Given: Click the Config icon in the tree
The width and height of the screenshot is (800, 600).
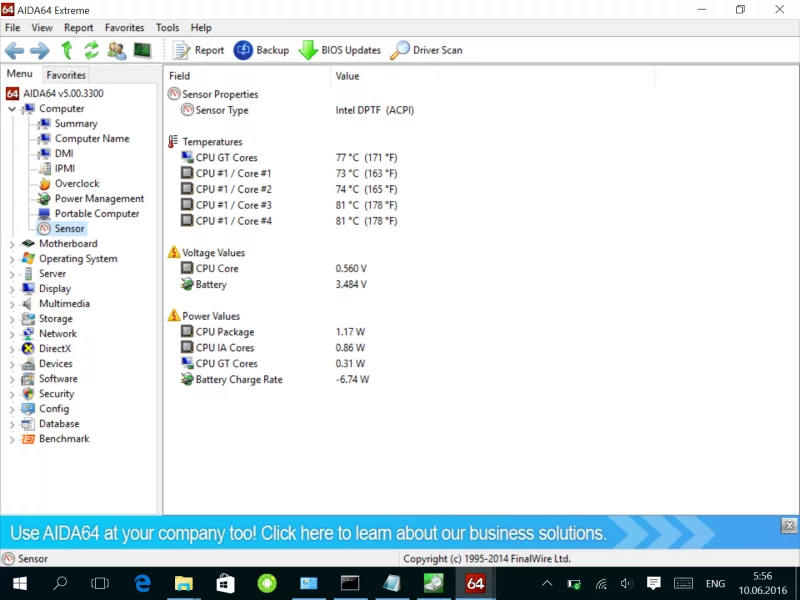Looking at the screenshot, I should point(28,409).
